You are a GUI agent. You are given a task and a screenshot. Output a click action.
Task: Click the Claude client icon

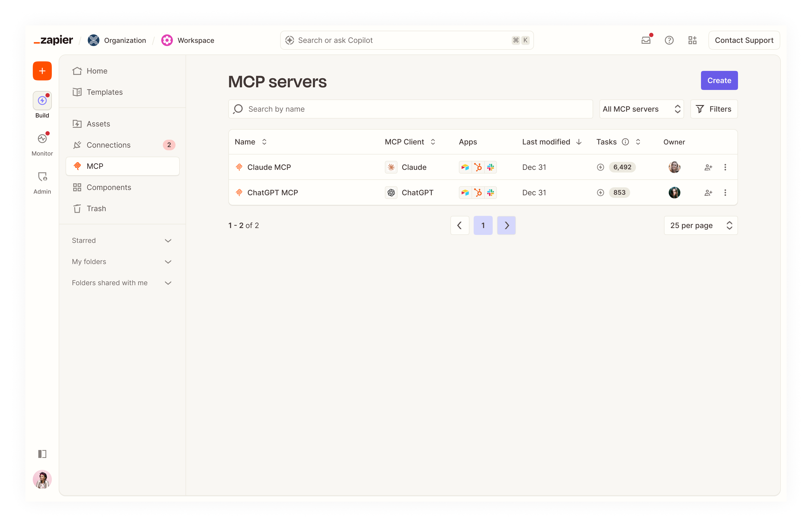coord(391,167)
